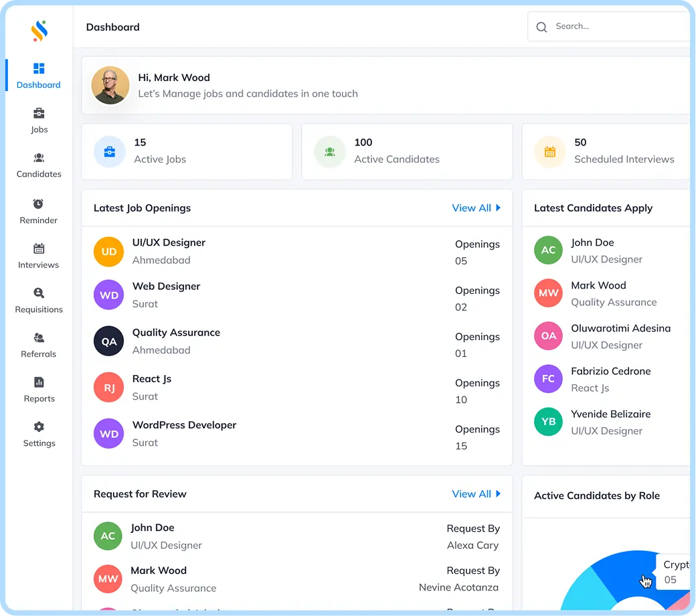Click the Active Jobs stat card label
Screen dimensions: 696x616
click(x=160, y=159)
